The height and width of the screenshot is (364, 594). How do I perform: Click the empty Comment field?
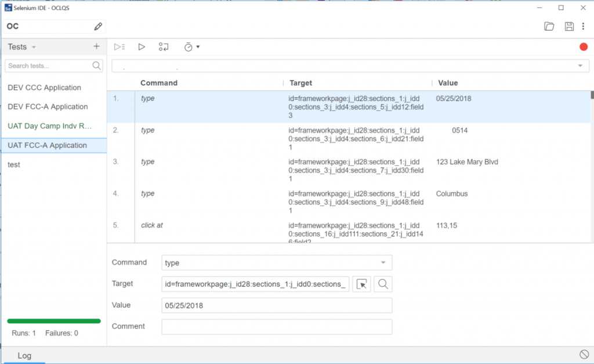coord(277,326)
